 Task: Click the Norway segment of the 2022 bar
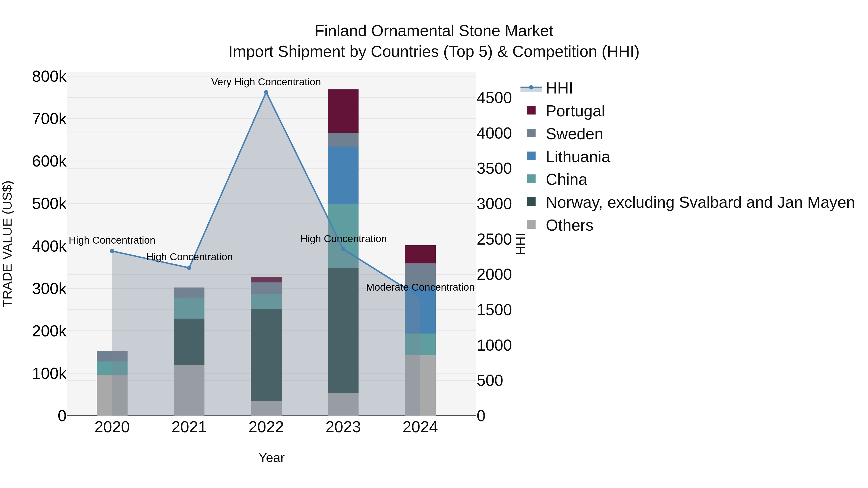pos(266,355)
